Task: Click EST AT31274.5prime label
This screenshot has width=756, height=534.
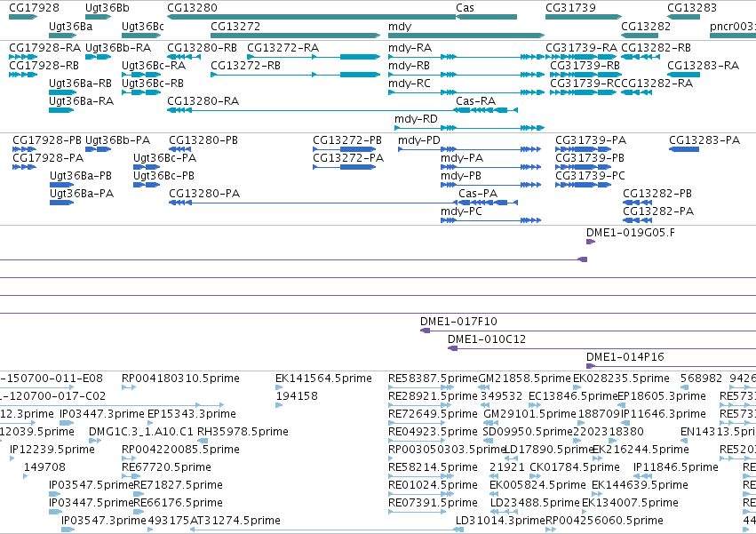Action: [235, 521]
